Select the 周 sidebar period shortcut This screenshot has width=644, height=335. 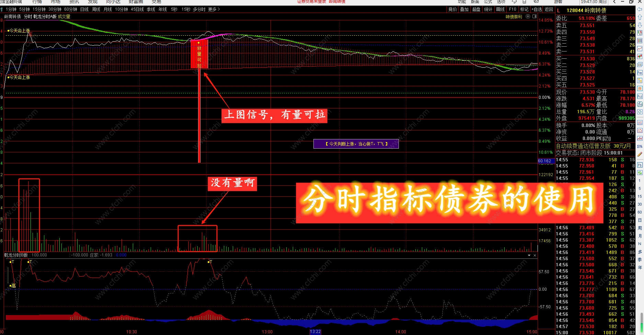pyautogui.click(x=640, y=228)
